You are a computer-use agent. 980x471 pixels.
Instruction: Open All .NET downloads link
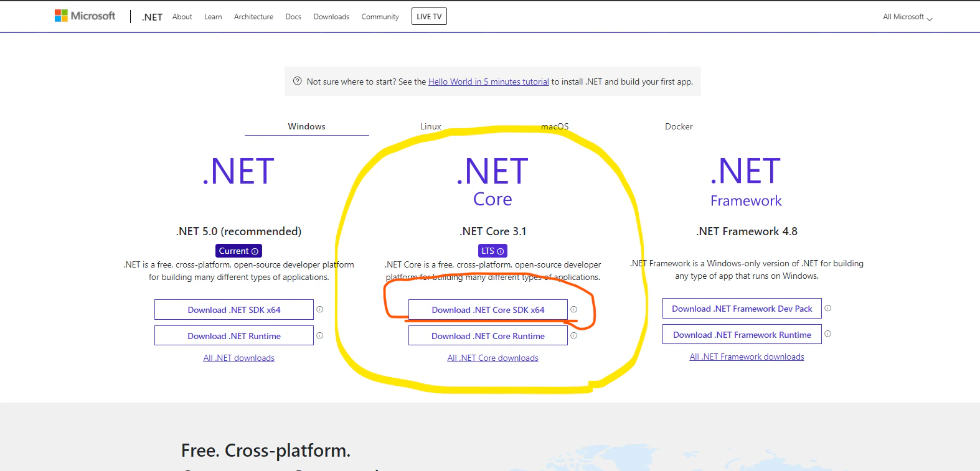pos(239,358)
